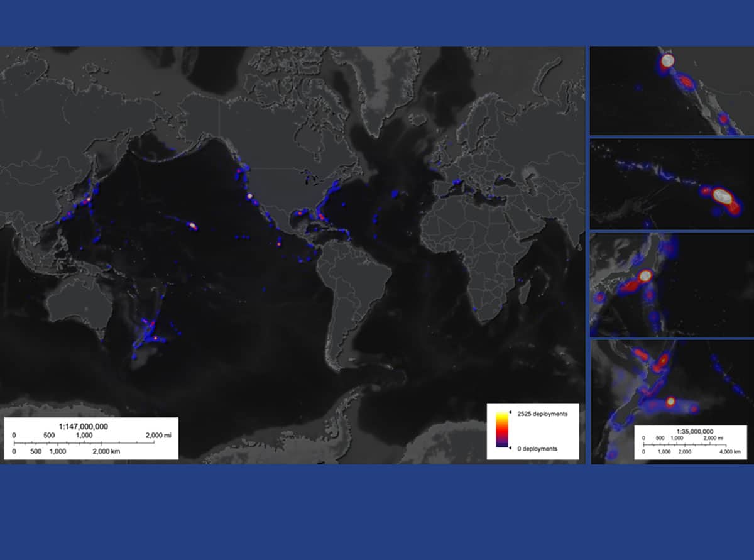754x560 pixels.
Task: Click the "2525 deployments" legend label
Action: pyautogui.click(x=541, y=414)
